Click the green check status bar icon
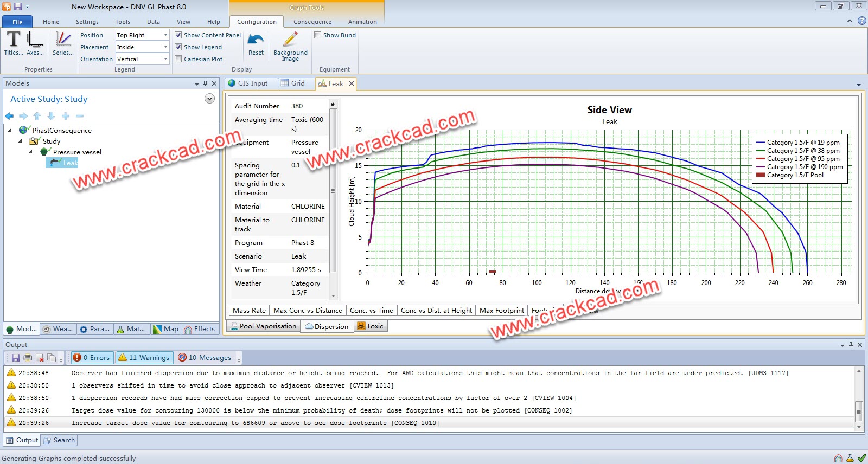The width and height of the screenshot is (868, 464). coord(861,459)
